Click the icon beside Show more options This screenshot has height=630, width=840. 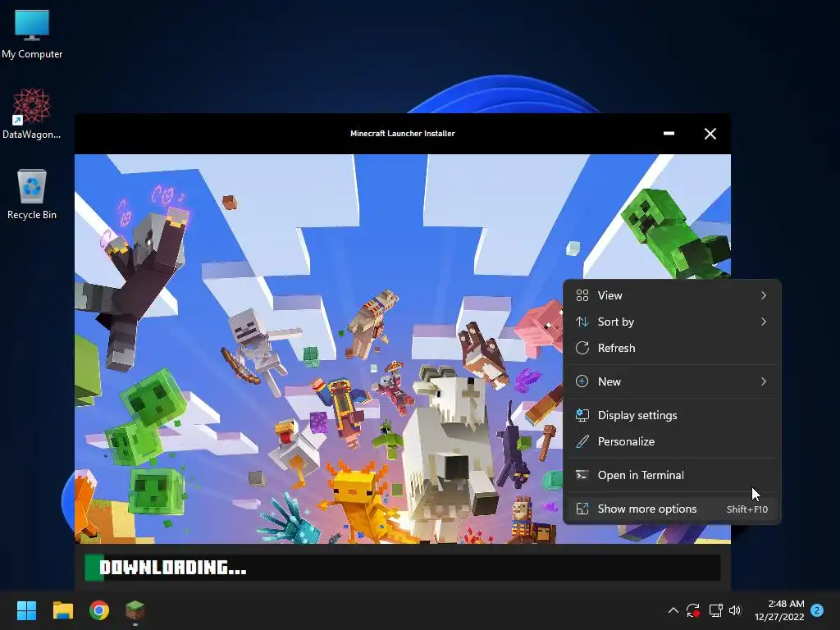[582, 509]
